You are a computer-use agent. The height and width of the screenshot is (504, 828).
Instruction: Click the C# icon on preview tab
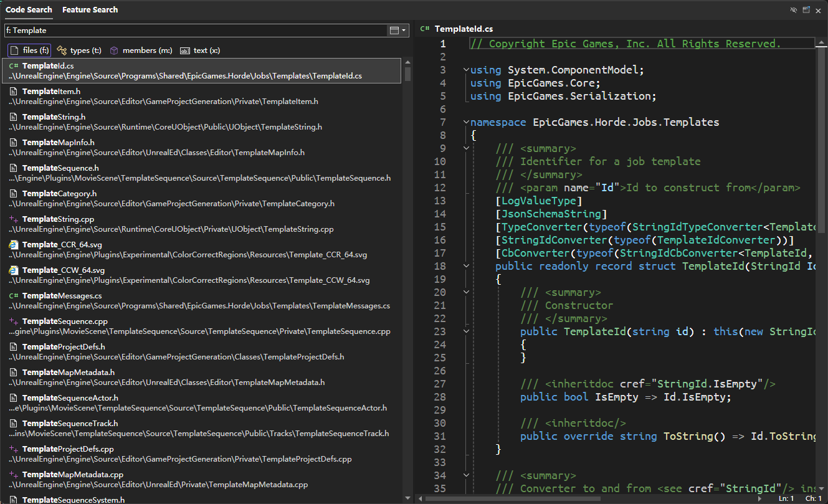point(425,29)
